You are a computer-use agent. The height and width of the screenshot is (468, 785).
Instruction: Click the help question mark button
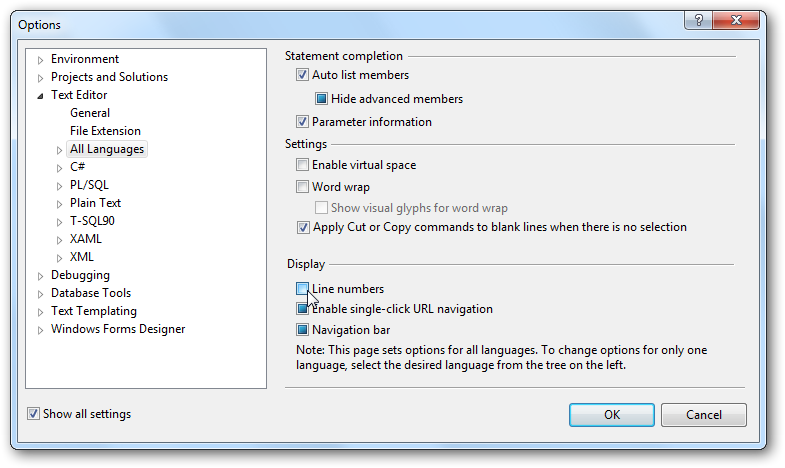(x=698, y=21)
